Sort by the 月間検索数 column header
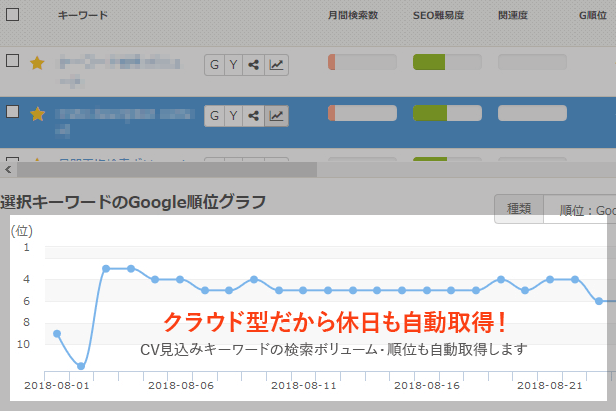The height and width of the screenshot is (411, 616). tap(353, 15)
